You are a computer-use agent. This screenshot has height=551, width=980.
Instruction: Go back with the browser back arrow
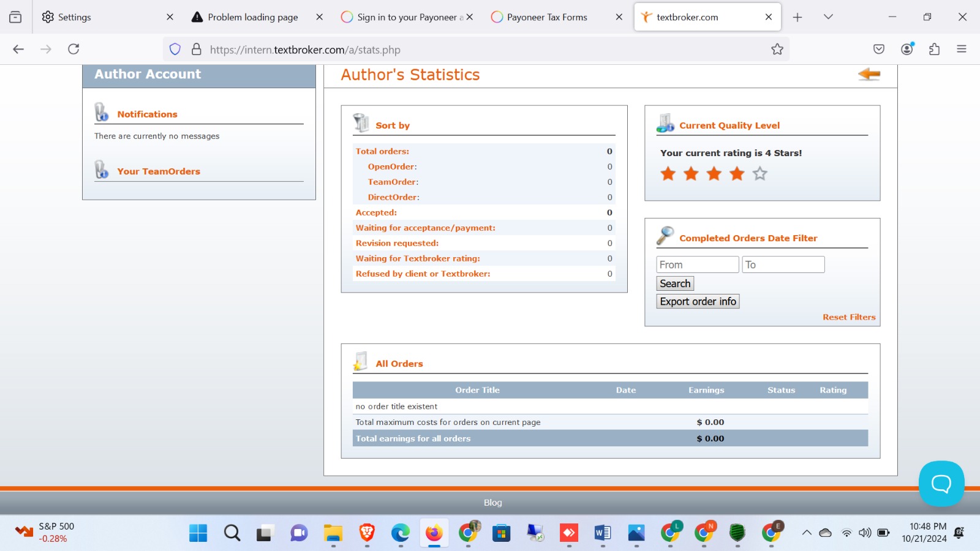(18, 49)
